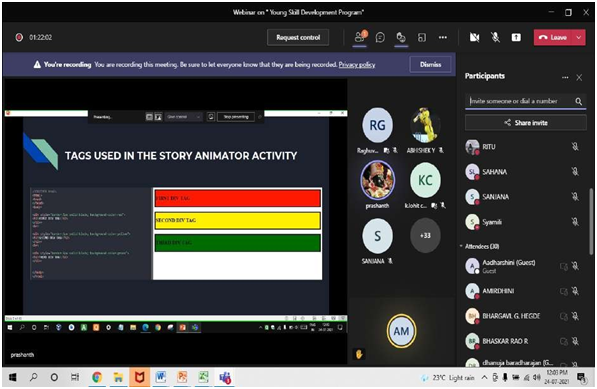Open the meeting chat icon
597x389 pixels.
[x=380, y=37]
